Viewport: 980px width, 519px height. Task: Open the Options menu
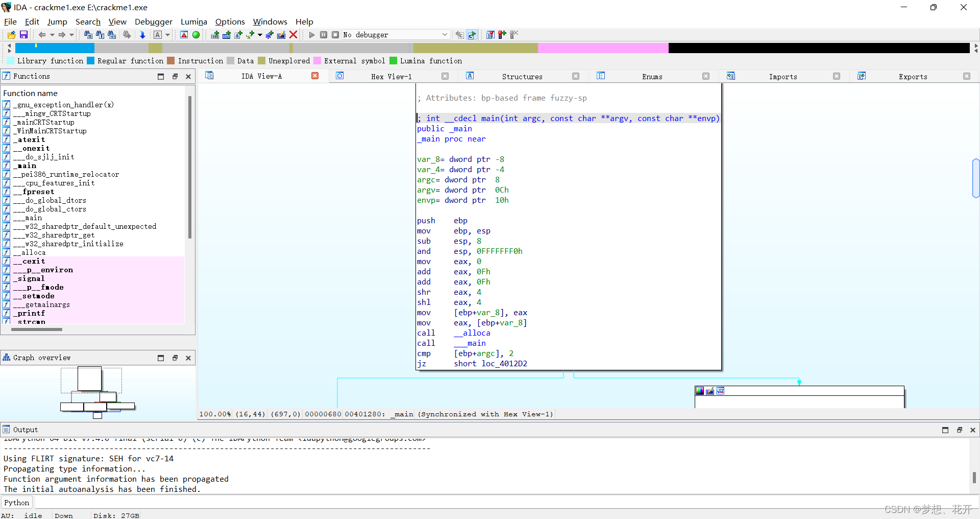[230, 21]
